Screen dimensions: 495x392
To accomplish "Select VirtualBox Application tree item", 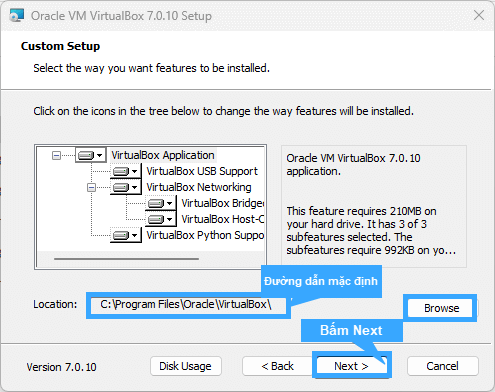I will coord(163,155).
